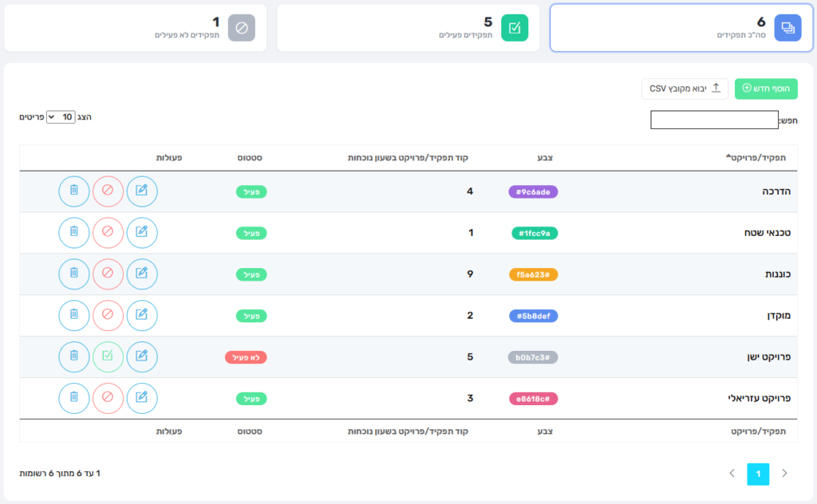Click the #9c6ade purple color badge

[x=533, y=191]
